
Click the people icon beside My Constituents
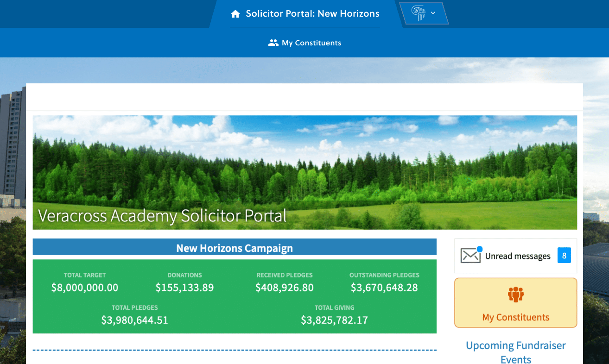[x=273, y=43]
